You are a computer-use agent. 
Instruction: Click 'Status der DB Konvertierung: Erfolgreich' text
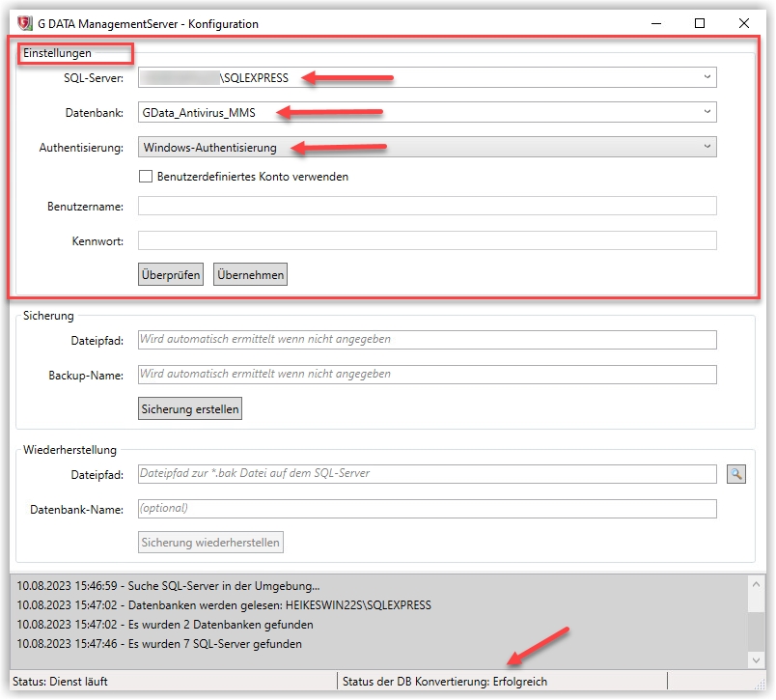coord(445,682)
